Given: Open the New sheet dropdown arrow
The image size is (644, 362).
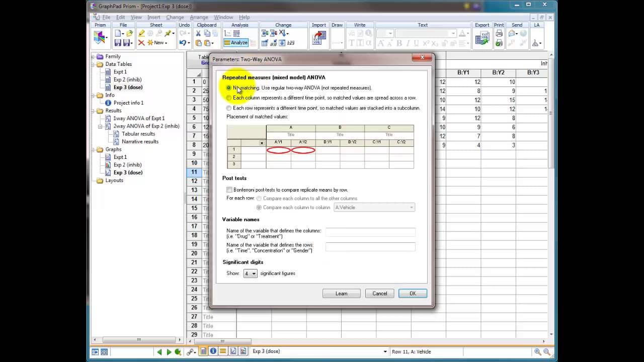Looking at the screenshot, I should point(166,43).
